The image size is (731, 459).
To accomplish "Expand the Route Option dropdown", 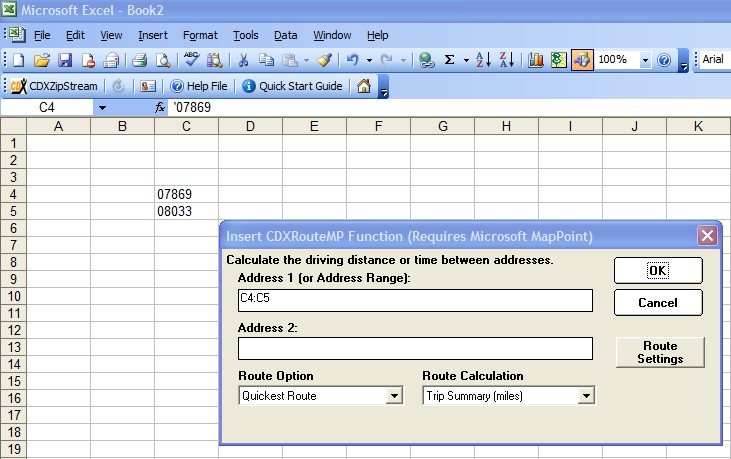I will click(x=394, y=396).
